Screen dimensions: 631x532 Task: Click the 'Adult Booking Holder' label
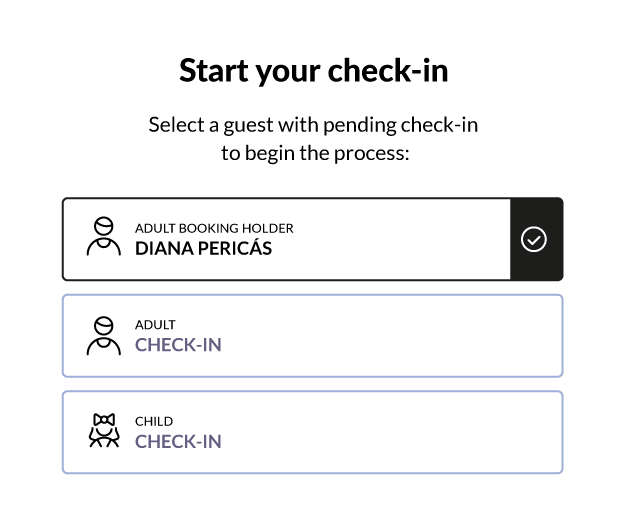pos(214,228)
